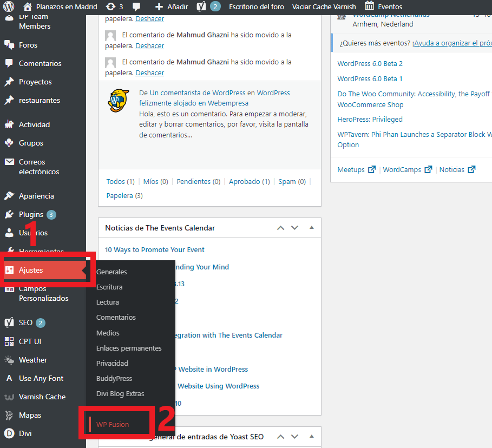Screen dimensions: 492x448
Task: Open Meetups external link
Action: [356, 169]
